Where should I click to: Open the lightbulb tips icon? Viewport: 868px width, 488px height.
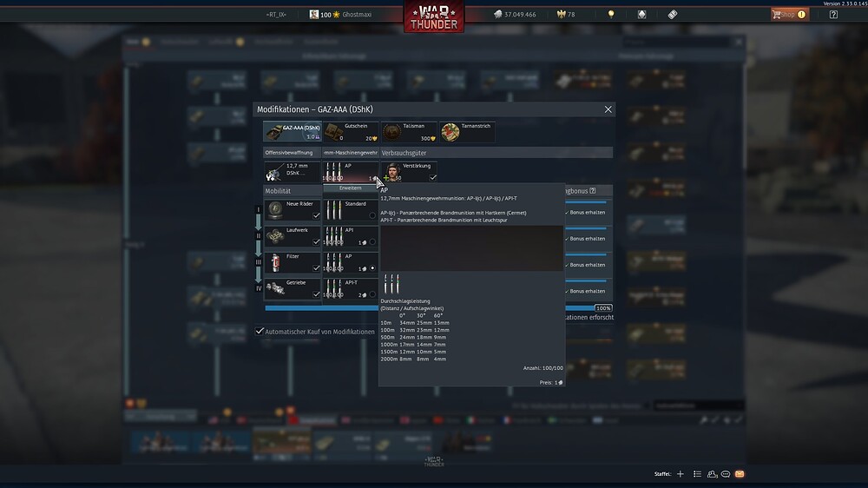click(x=611, y=15)
